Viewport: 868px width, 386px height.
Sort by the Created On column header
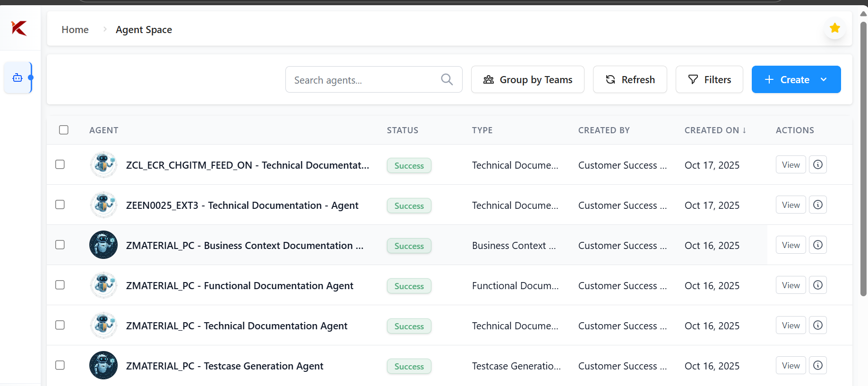tap(715, 130)
